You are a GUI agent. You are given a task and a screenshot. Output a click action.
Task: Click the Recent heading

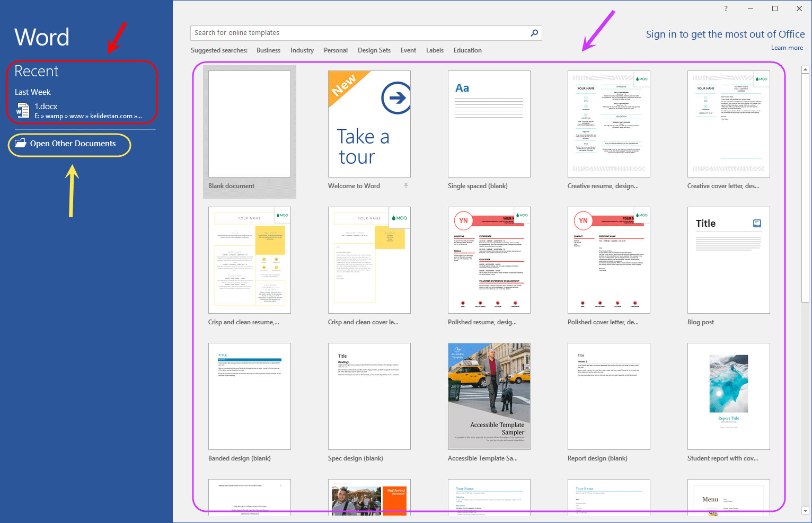[x=36, y=71]
